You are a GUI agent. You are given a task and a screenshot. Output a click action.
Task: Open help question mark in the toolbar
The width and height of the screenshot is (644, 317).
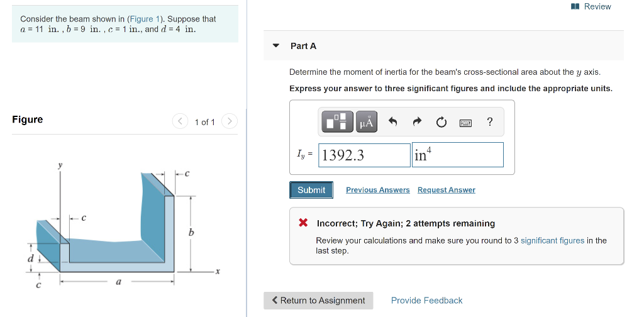click(489, 121)
